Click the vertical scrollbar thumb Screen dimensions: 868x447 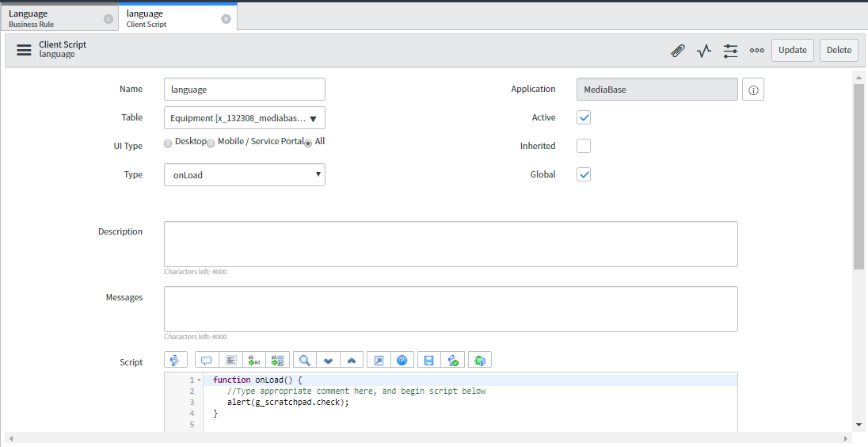point(858,177)
